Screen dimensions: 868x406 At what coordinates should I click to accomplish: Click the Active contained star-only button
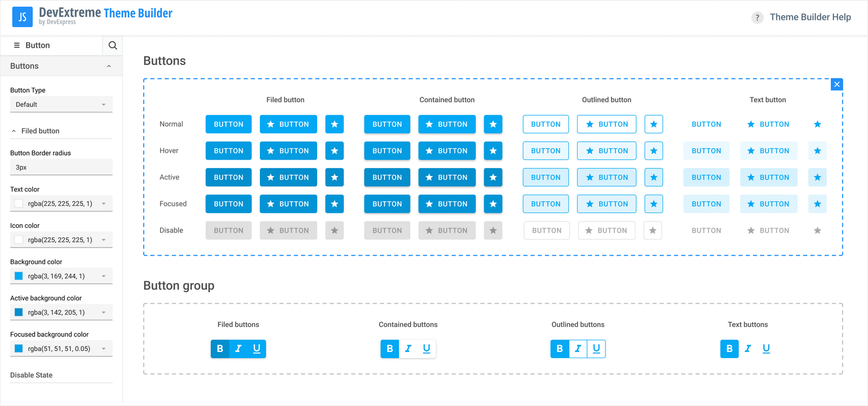(493, 177)
